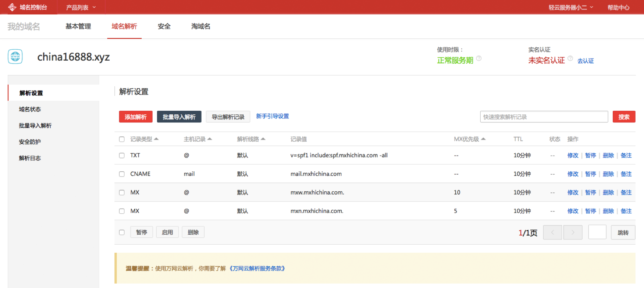Open 域名状态 in the sidebar
Image resolution: width=644 pixels, height=288 pixels.
coord(30,109)
